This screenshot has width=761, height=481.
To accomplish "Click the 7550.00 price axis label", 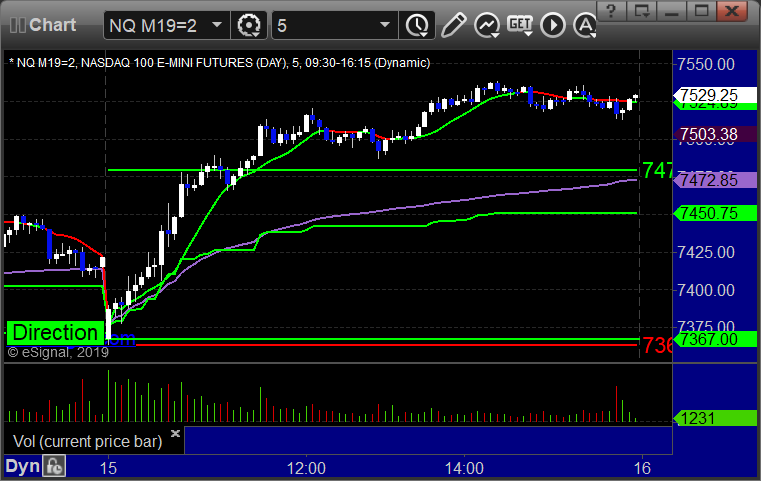I will pos(706,64).
